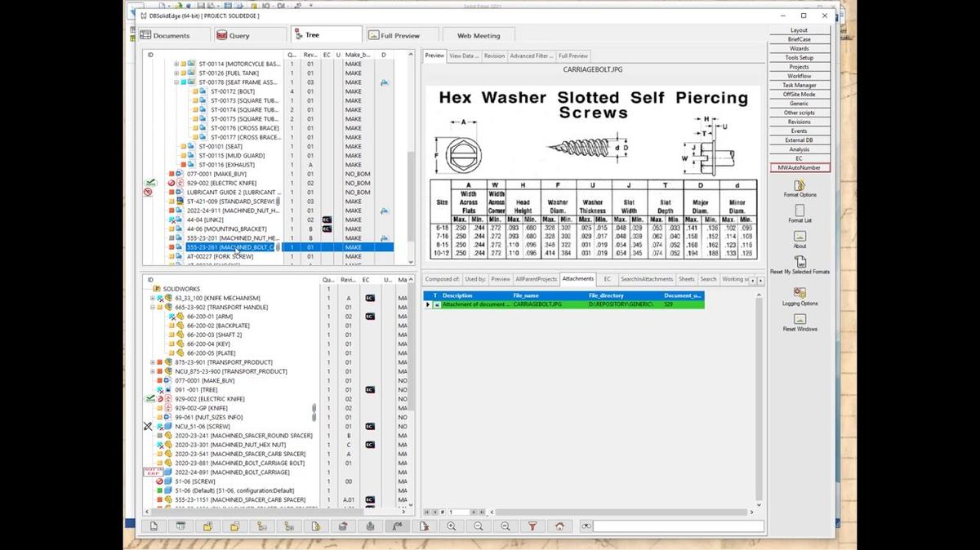Click the binoculars search icon
This screenshot has height=550, width=980.
[586, 526]
